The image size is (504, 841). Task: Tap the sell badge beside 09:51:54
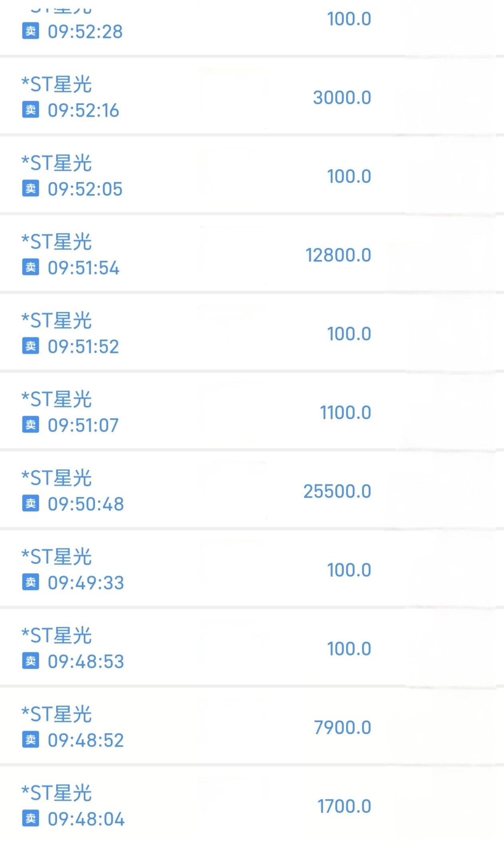[x=31, y=267]
